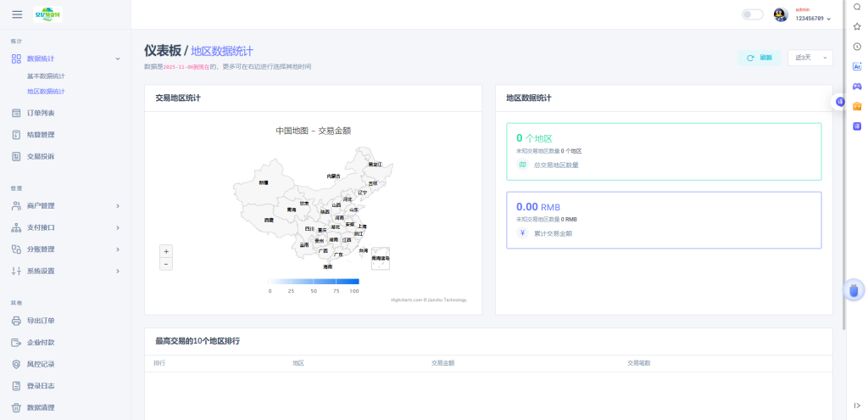Open 导出订单 in the sidebar
Screen dimensions: 868x420
(x=41, y=321)
